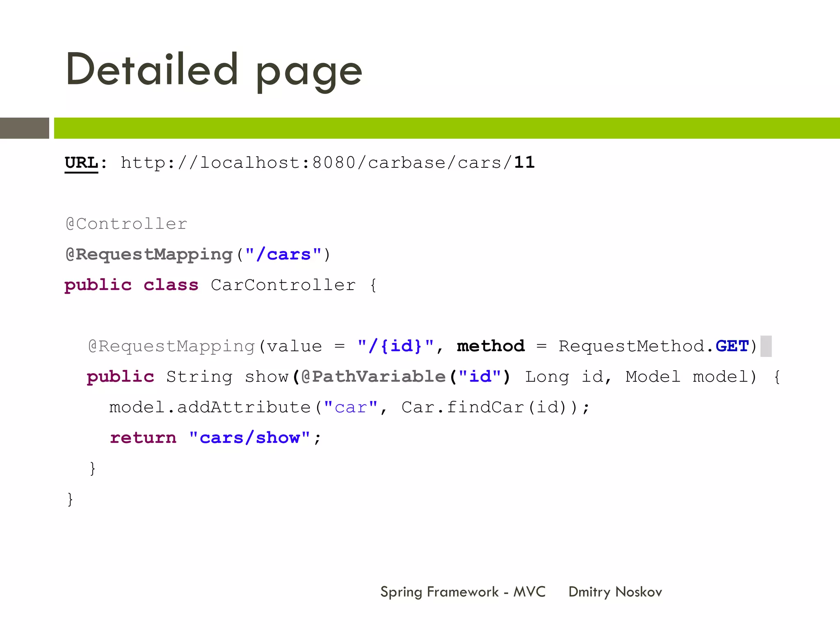Viewport: 840px width, 630px height.
Task: Click the bold class-level @RequestMapping annotation
Action: tap(149, 255)
